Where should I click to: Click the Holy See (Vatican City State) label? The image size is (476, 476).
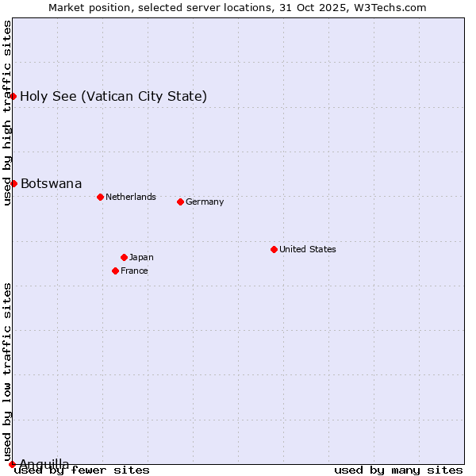[x=113, y=97]
